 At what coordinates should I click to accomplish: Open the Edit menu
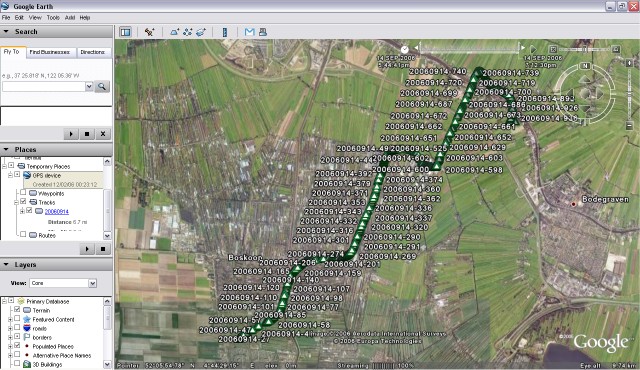(19, 18)
